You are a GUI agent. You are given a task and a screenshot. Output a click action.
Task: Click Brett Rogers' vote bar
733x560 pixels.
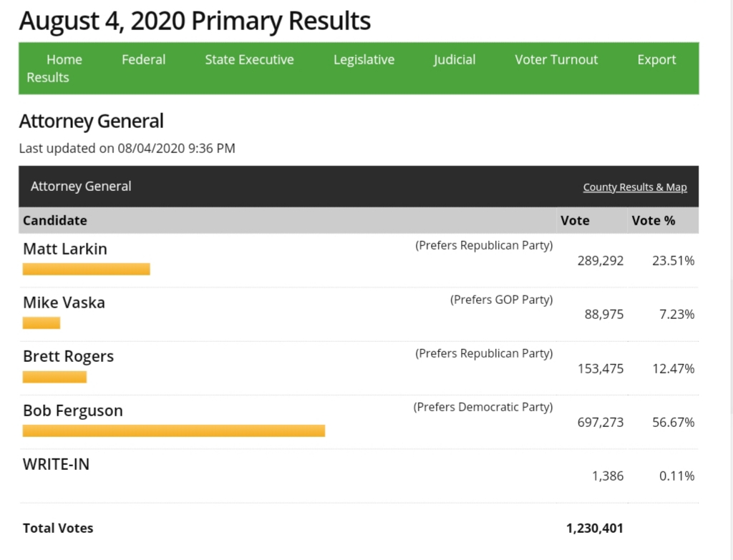[54, 377]
